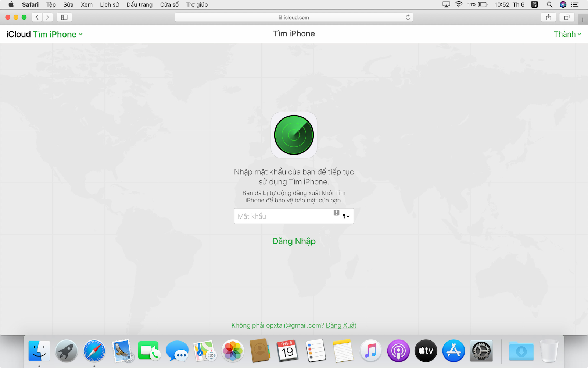
Task: Click the Siri icon in menu bar
Action: pos(563,4)
